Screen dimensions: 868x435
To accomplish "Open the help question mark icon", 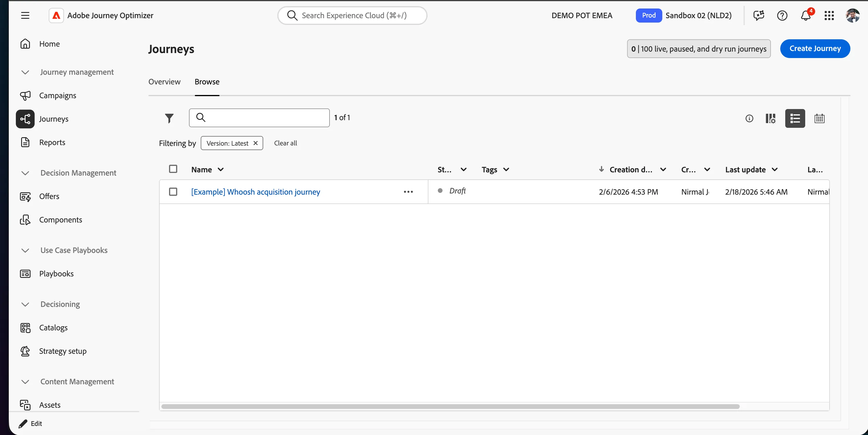I will pos(782,16).
